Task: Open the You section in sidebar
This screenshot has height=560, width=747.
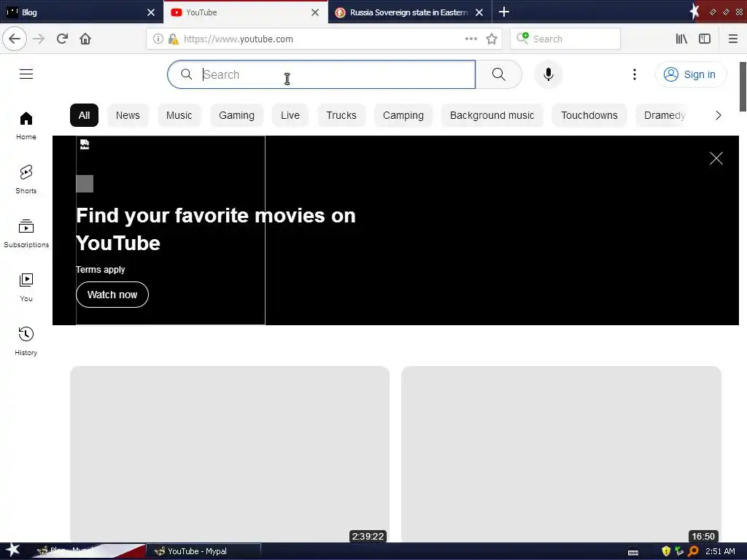Action: [26, 287]
